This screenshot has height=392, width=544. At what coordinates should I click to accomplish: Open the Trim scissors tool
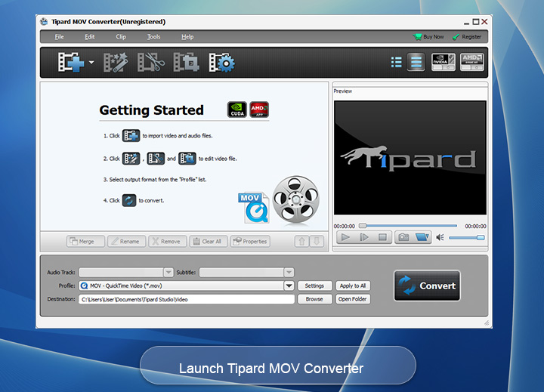coord(151,63)
